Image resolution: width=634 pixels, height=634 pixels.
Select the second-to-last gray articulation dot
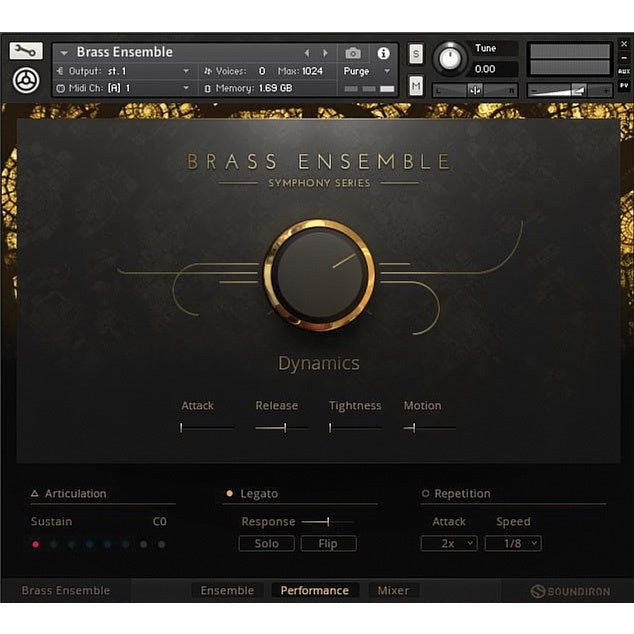coord(144,544)
